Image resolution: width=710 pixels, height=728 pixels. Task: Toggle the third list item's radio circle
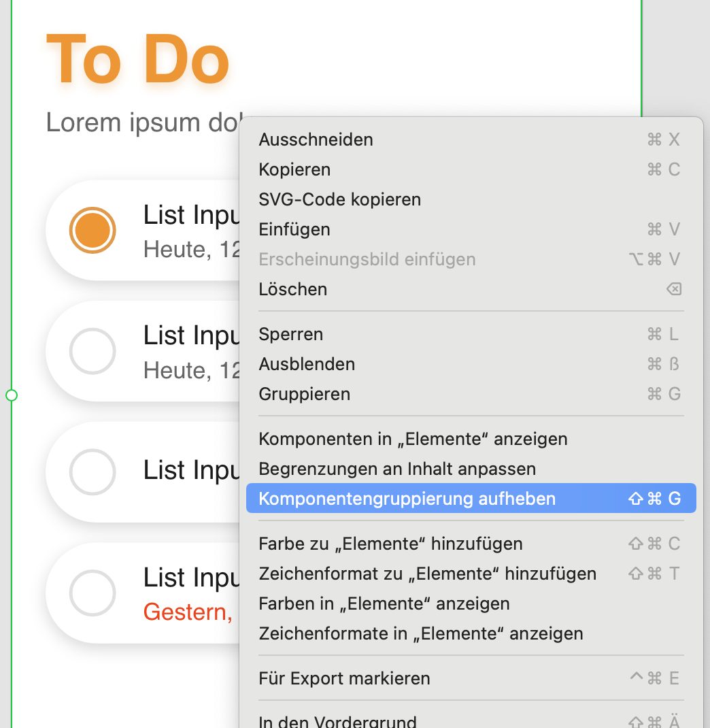click(92, 471)
